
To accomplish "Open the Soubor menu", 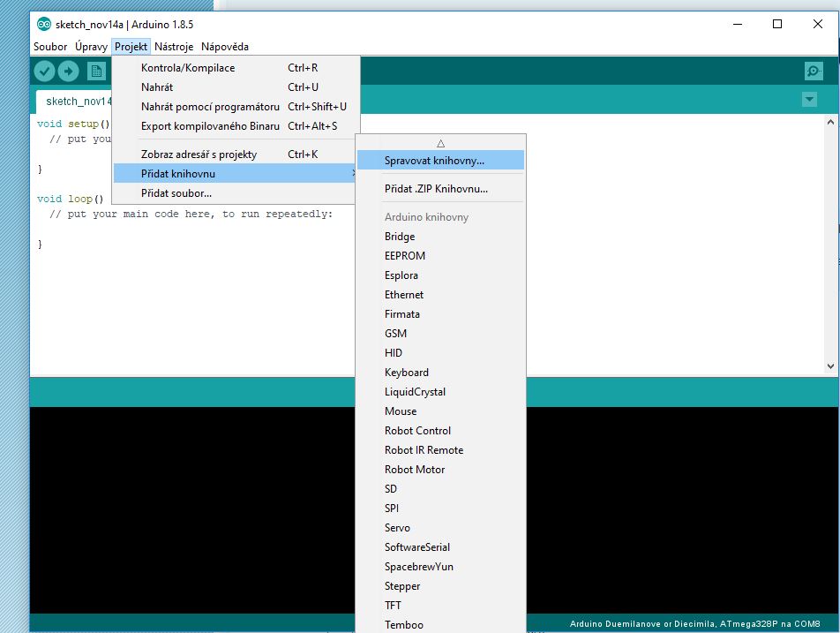I will pyautogui.click(x=50, y=47).
